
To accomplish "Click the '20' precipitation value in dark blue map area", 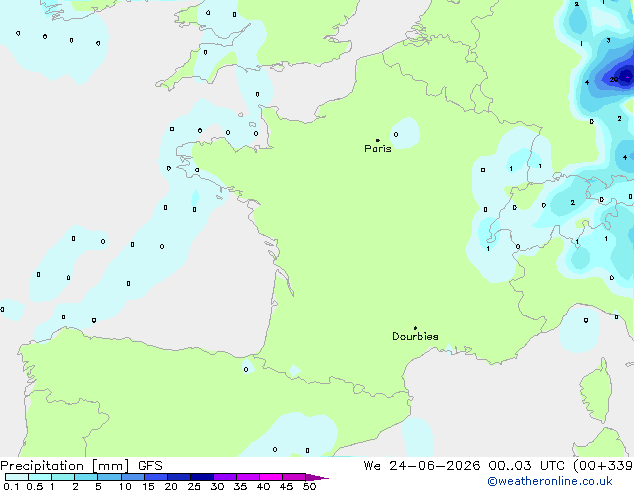I will (614, 80).
